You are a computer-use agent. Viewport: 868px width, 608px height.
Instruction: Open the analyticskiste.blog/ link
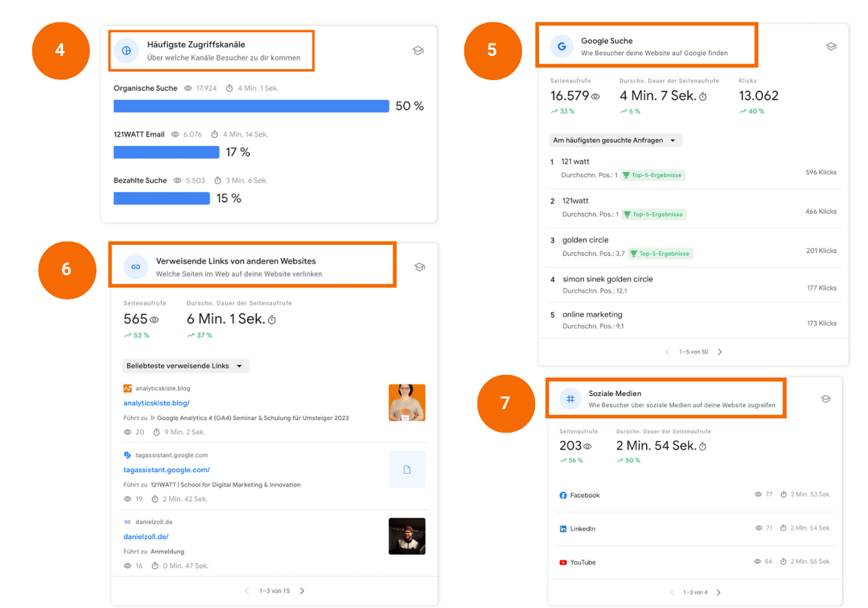point(156,403)
